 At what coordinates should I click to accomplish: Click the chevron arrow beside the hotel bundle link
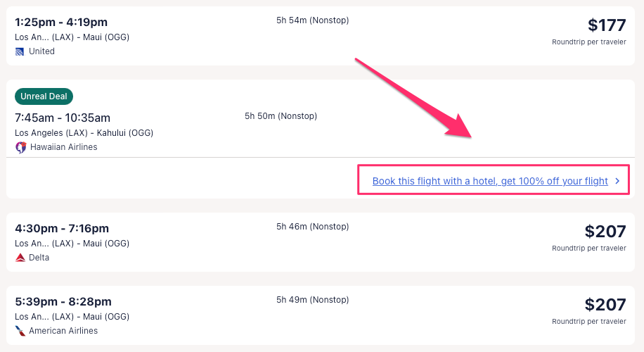[x=617, y=181]
